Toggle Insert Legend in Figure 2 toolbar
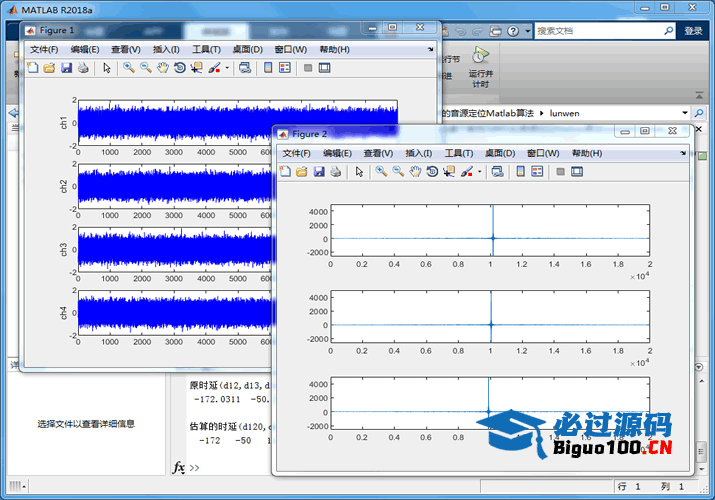Viewport: 715px width, 500px height. 537,172
